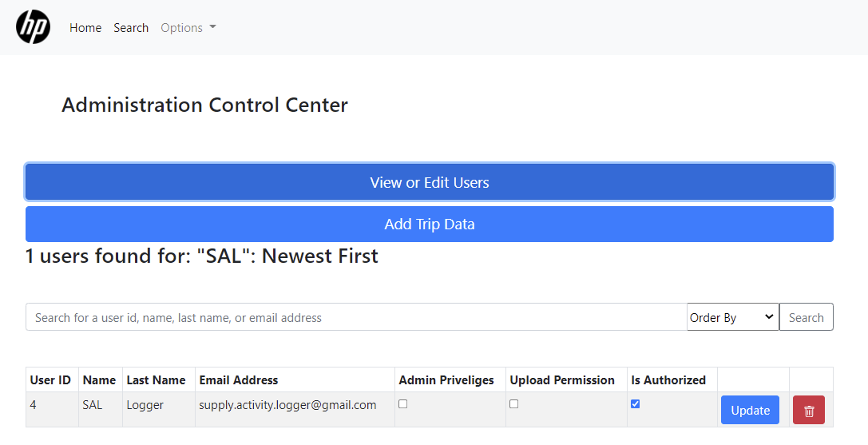Enable Upload Permission checkbox for SAL

point(514,404)
